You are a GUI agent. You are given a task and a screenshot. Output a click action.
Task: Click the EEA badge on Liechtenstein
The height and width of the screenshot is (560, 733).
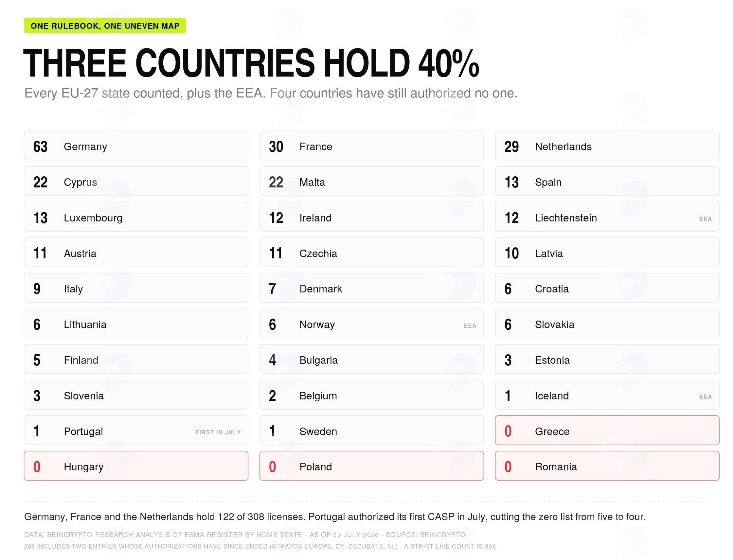705,219
